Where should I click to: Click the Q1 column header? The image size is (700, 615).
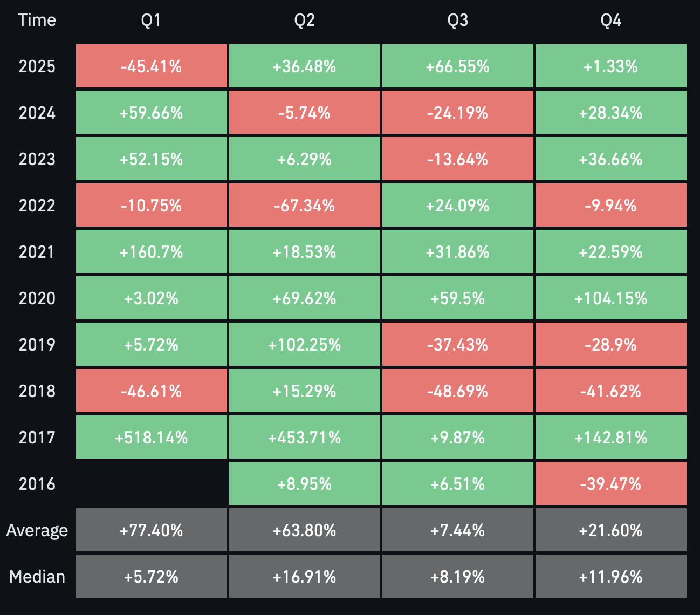click(151, 20)
